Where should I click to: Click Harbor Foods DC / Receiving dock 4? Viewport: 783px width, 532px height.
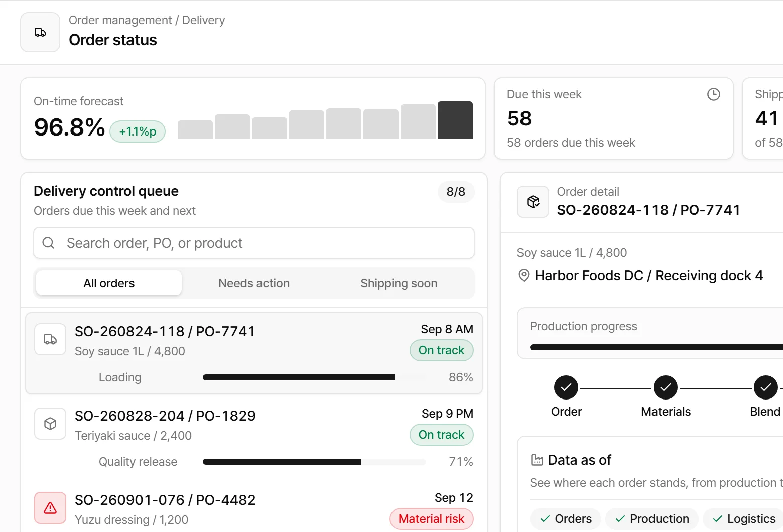pos(649,275)
